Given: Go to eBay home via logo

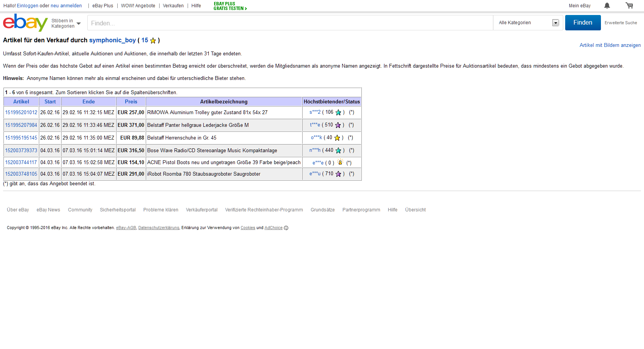Looking at the screenshot, I should 25,23.
